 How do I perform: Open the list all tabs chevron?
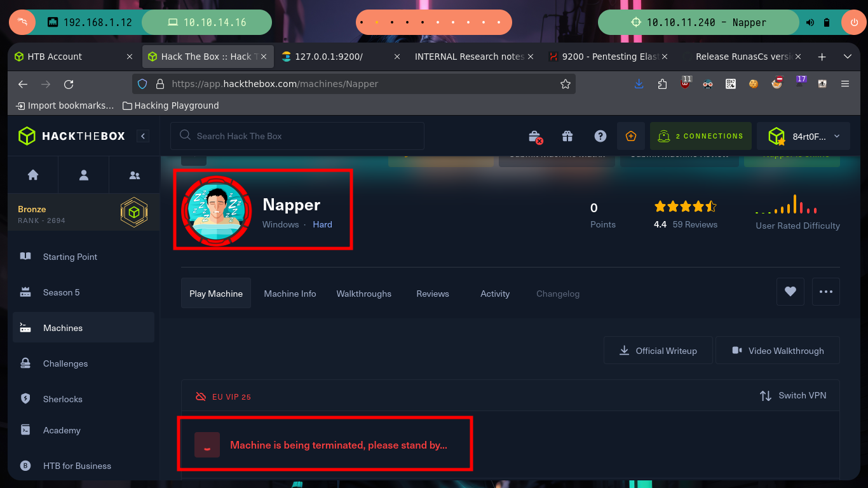point(847,57)
